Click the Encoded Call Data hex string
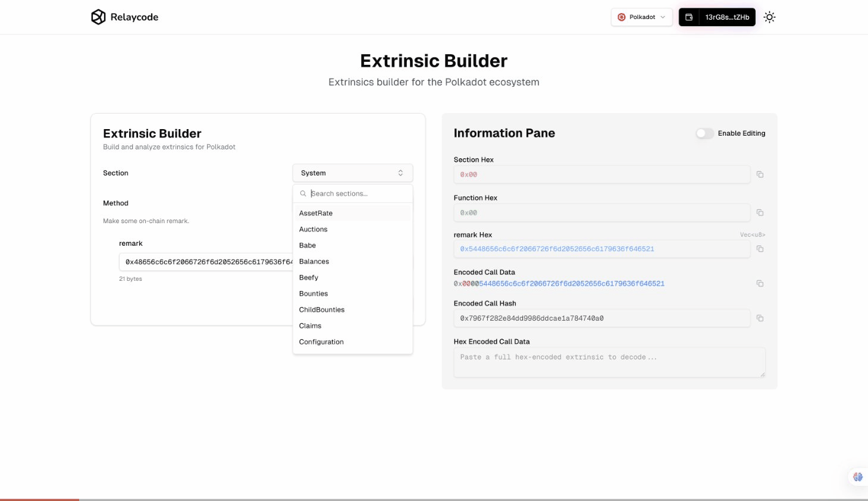The height and width of the screenshot is (501, 868). pos(559,284)
